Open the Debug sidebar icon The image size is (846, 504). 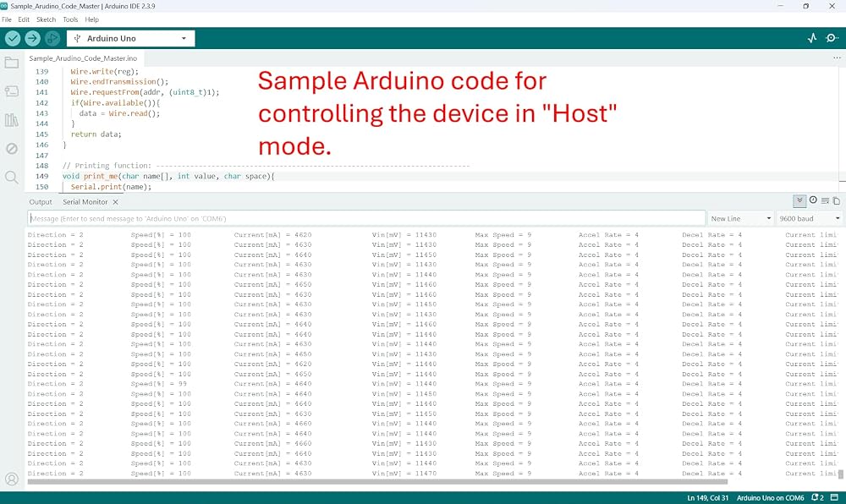11,148
